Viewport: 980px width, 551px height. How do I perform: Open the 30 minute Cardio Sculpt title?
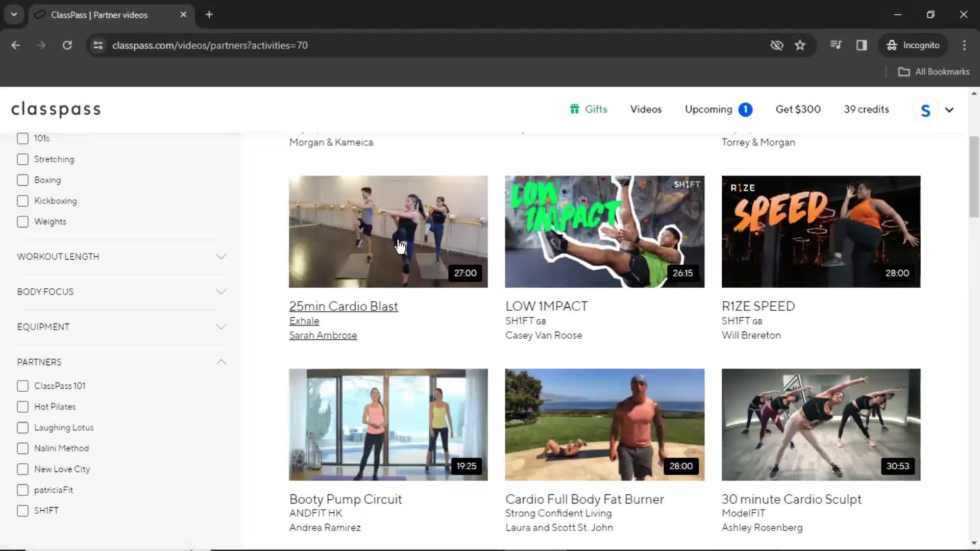point(792,499)
